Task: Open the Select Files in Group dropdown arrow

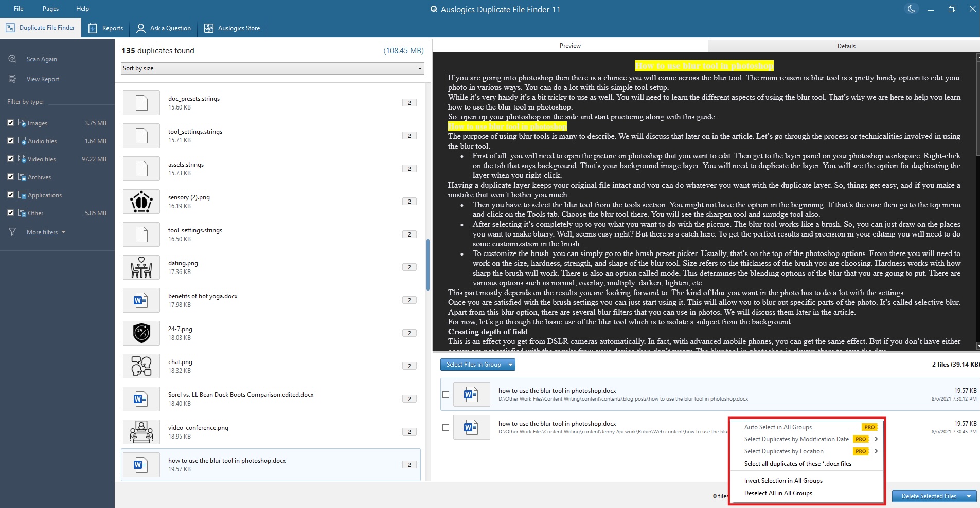Action: [x=510, y=365]
